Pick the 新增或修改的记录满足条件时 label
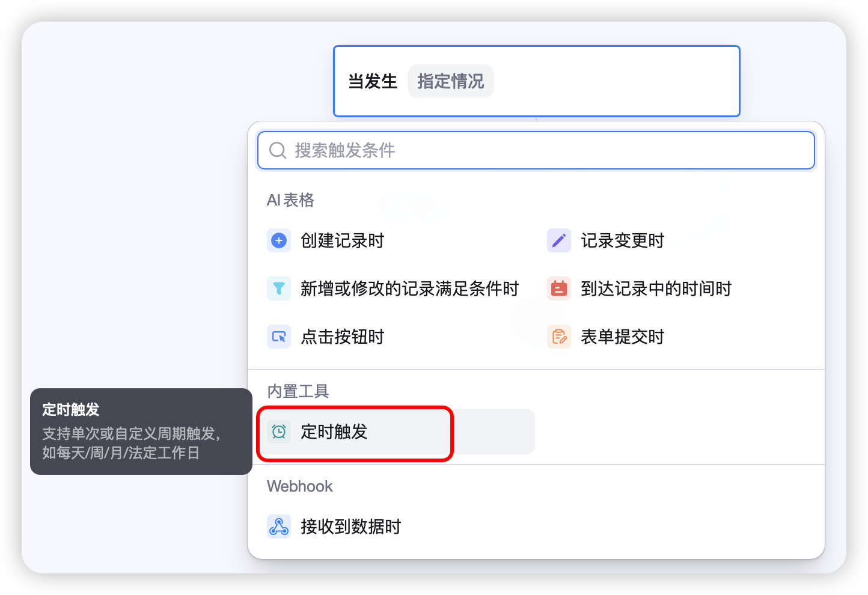The width and height of the screenshot is (868, 595). tap(409, 288)
